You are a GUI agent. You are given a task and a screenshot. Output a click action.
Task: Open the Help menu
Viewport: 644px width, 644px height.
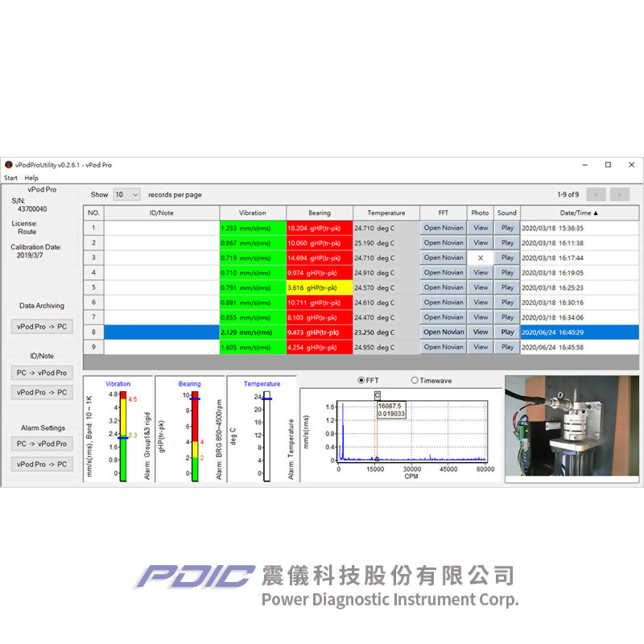(31, 178)
